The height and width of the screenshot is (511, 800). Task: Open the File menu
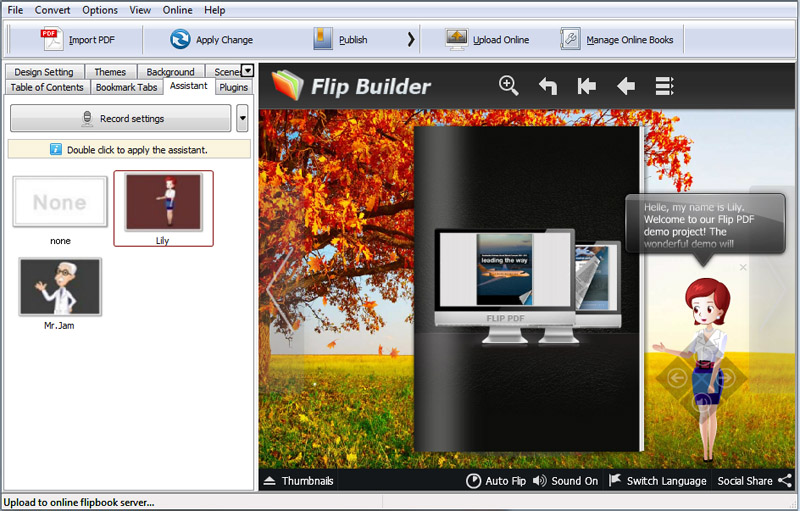(15, 10)
